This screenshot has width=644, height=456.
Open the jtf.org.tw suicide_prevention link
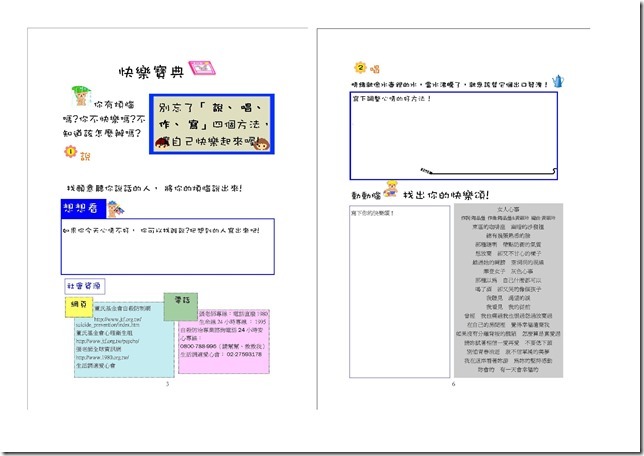point(106,322)
